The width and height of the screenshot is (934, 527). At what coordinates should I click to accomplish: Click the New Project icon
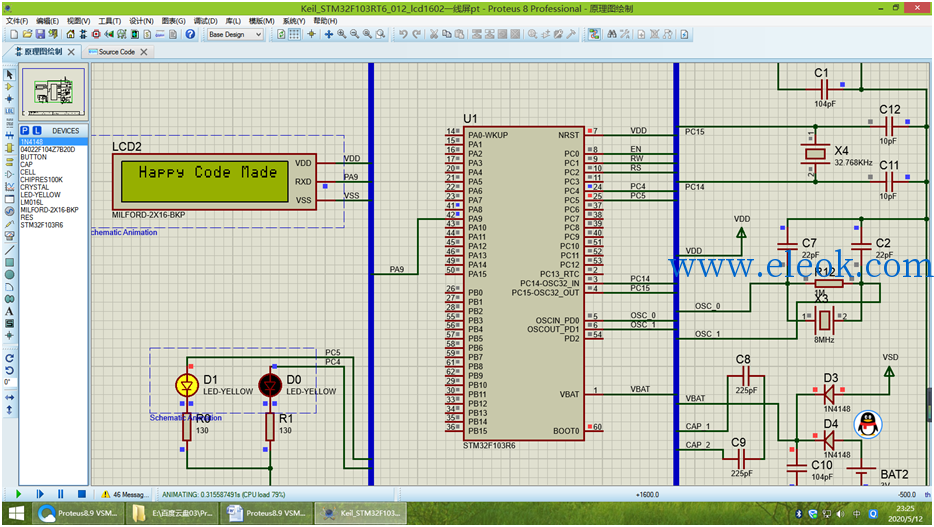click(x=14, y=35)
